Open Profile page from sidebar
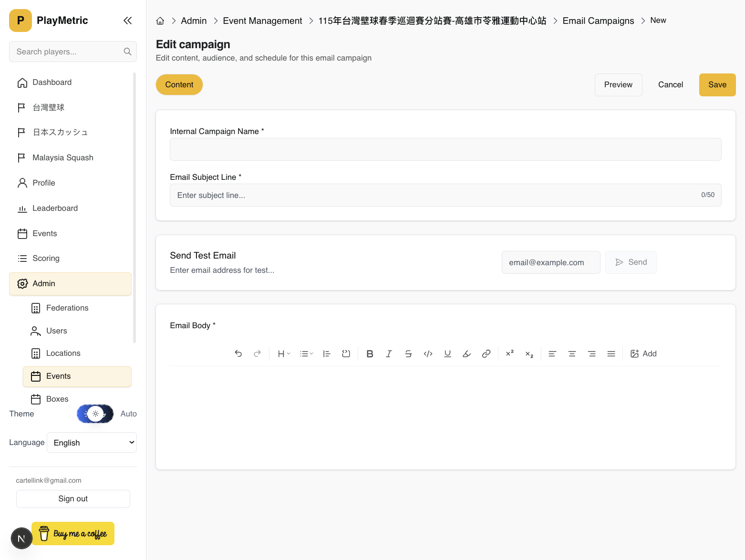Image resolution: width=745 pixels, height=560 pixels. [x=70, y=183]
